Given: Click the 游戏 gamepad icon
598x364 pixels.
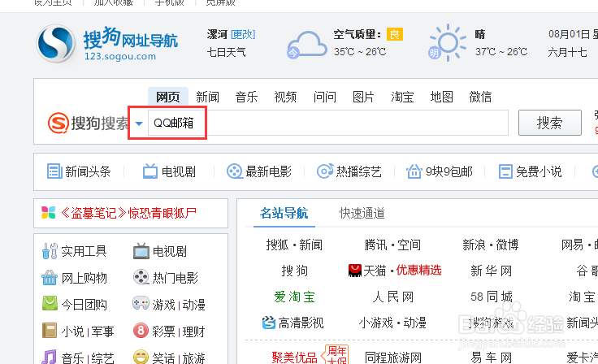Looking at the screenshot, I should pyautogui.click(x=141, y=303).
